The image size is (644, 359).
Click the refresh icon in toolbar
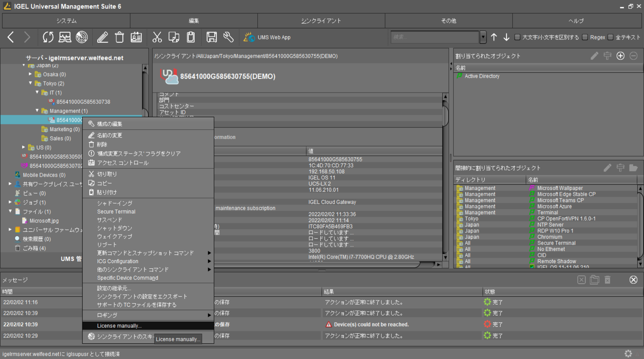[48, 37]
